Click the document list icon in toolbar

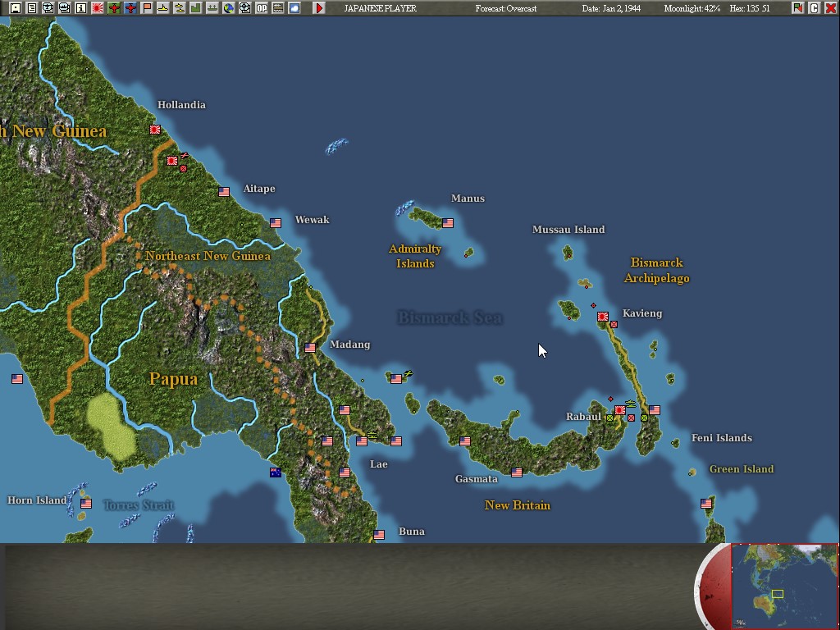click(x=31, y=8)
